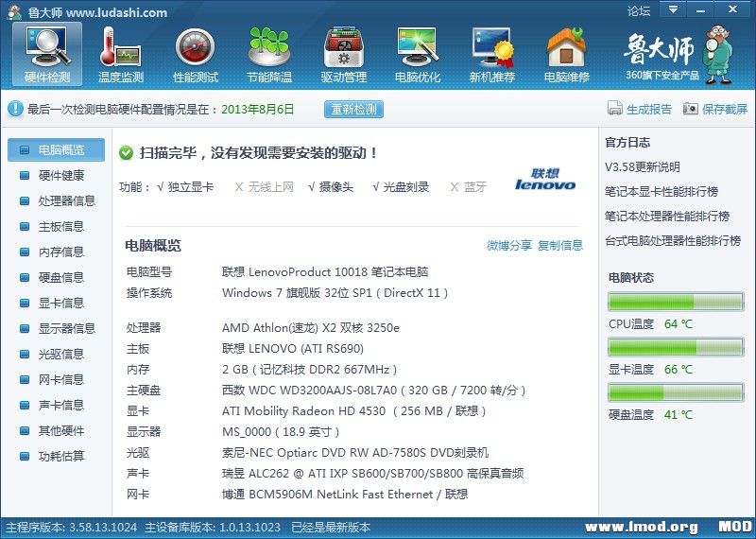Click the 微博分享 link
The height and width of the screenshot is (539, 756).
tap(508, 246)
